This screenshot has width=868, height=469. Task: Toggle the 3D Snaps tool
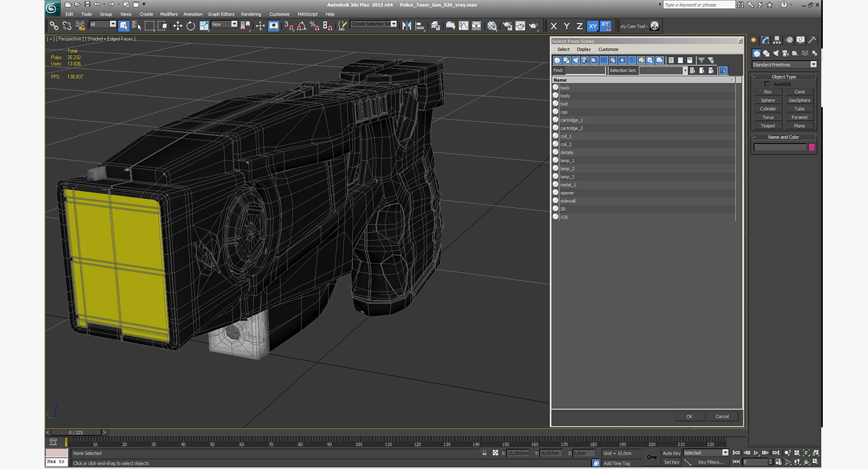click(x=289, y=26)
